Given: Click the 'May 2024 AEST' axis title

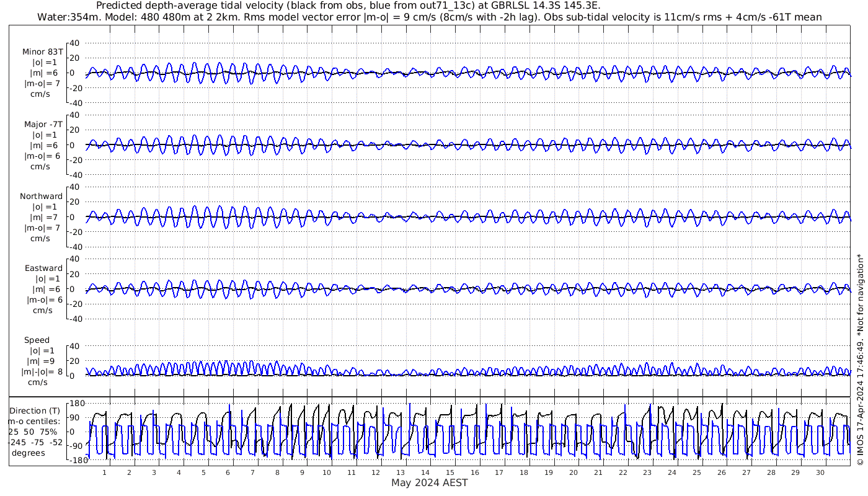Looking at the screenshot, I should tap(429, 483).
